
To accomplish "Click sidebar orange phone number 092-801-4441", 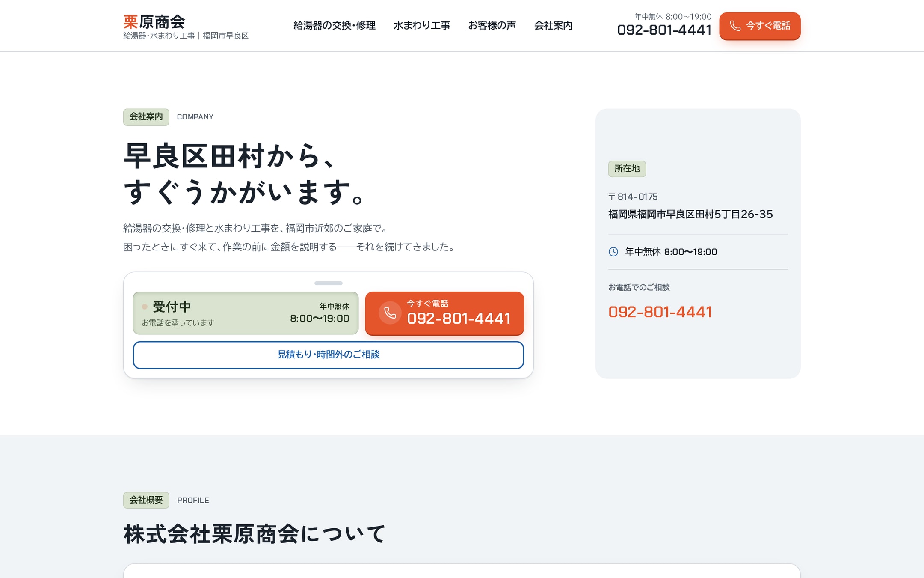I will point(660,312).
